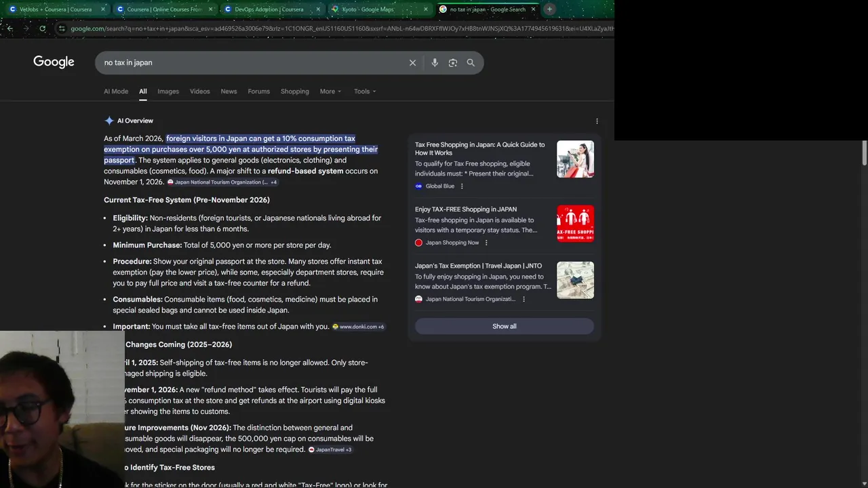868x488 pixels.
Task: Select Shopping search filter
Action: tap(295, 91)
